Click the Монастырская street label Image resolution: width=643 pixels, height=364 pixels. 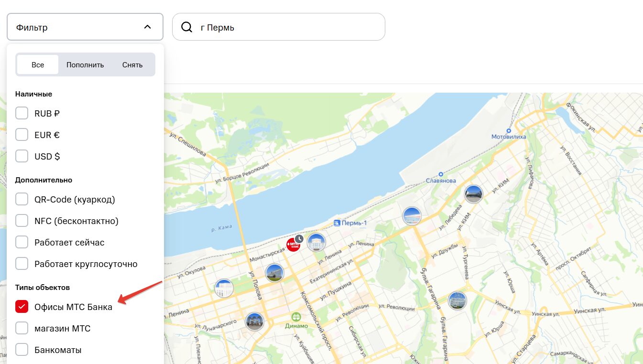tap(267, 254)
